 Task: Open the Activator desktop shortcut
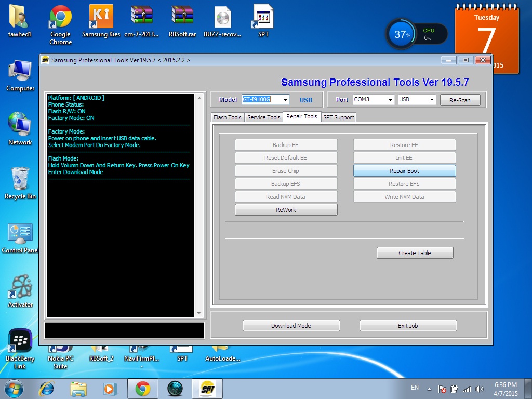(20, 291)
